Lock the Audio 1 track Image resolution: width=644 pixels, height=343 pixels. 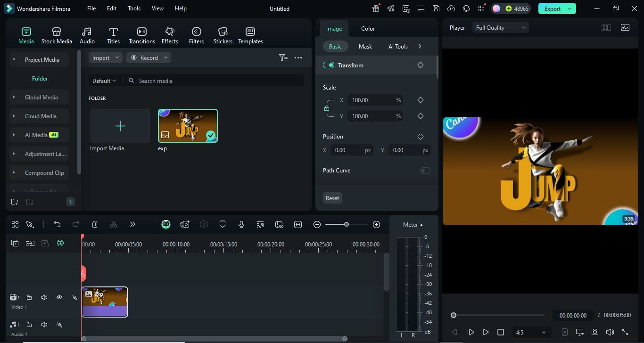29,325
